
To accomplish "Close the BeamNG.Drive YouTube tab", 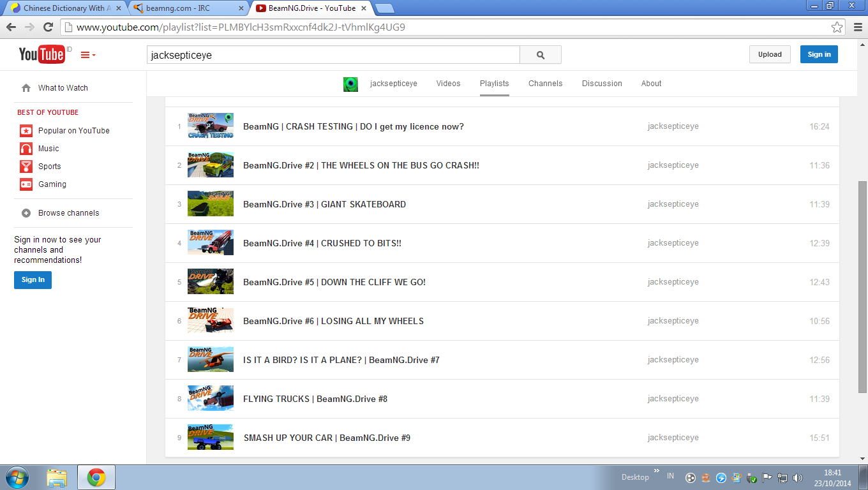I will pyautogui.click(x=363, y=8).
